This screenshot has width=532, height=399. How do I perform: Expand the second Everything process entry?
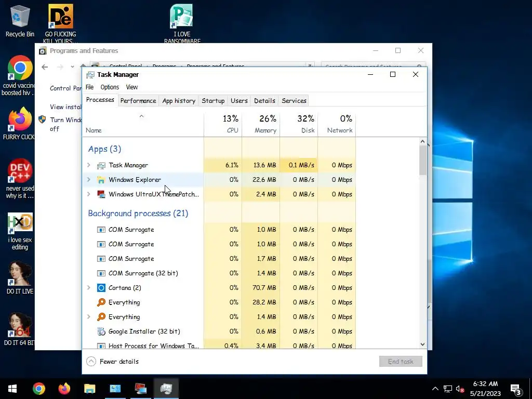[x=88, y=316]
